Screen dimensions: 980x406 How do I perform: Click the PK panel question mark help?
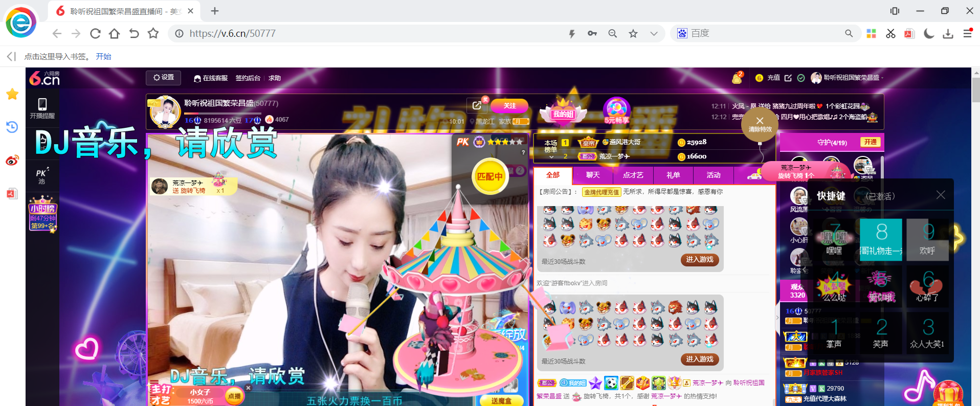[x=523, y=152]
